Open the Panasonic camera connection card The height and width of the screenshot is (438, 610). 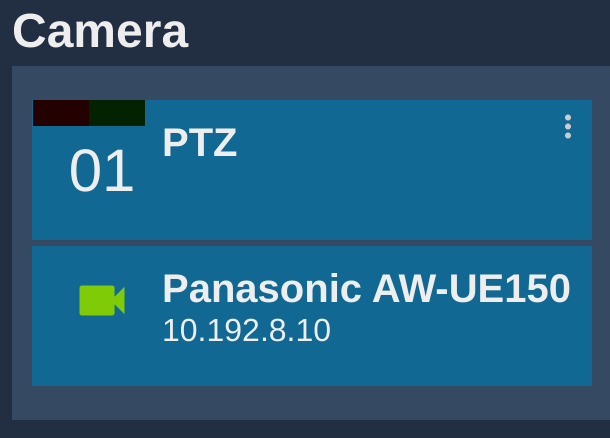click(x=312, y=316)
